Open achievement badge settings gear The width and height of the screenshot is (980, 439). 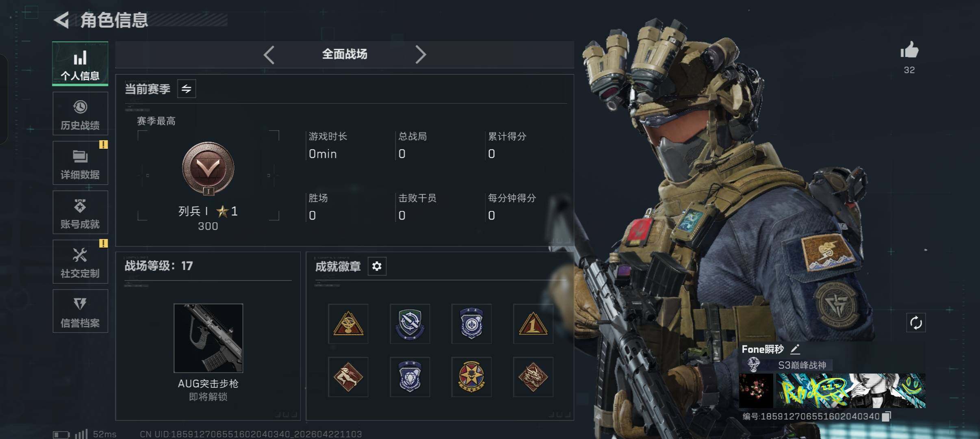pyautogui.click(x=377, y=266)
